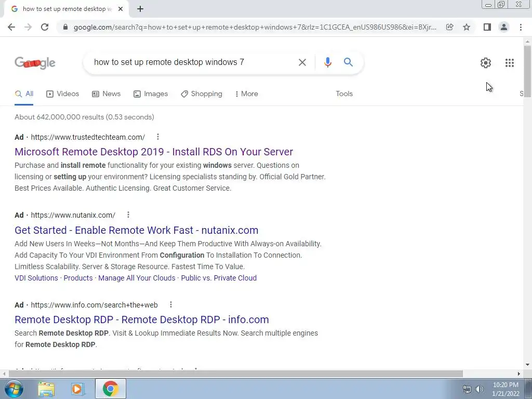Open a new browser tab
Image resolution: width=532 pixels, height=399 pixels.
(140, 9)
